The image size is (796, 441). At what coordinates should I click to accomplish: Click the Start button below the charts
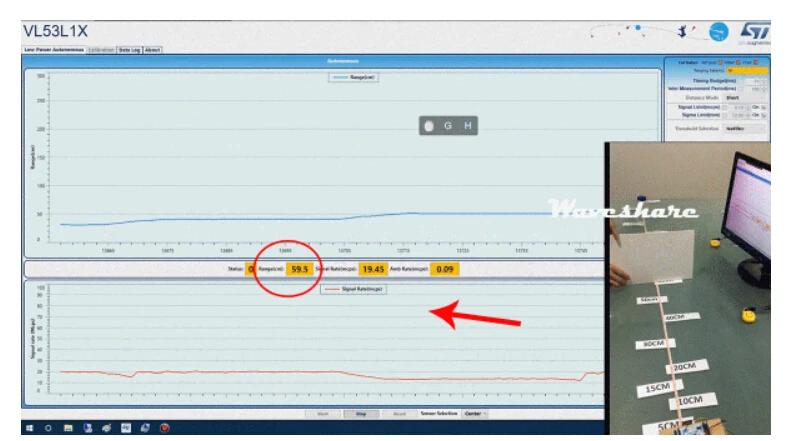click(x=323, y=414)
